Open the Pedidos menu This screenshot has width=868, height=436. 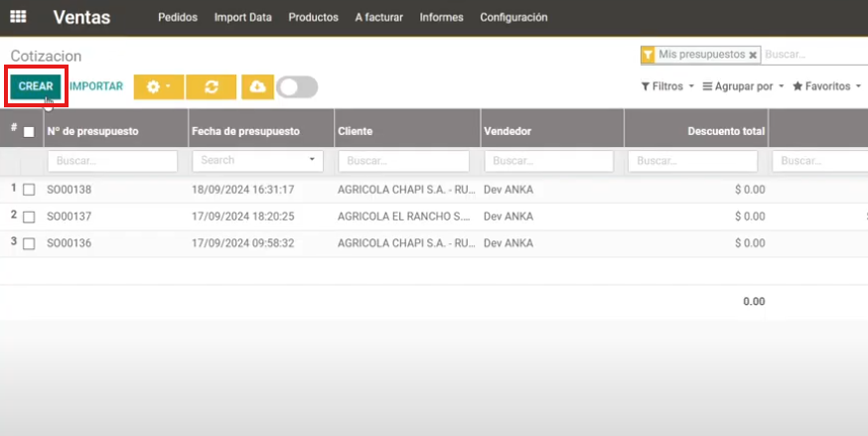(x=178, y=17)
